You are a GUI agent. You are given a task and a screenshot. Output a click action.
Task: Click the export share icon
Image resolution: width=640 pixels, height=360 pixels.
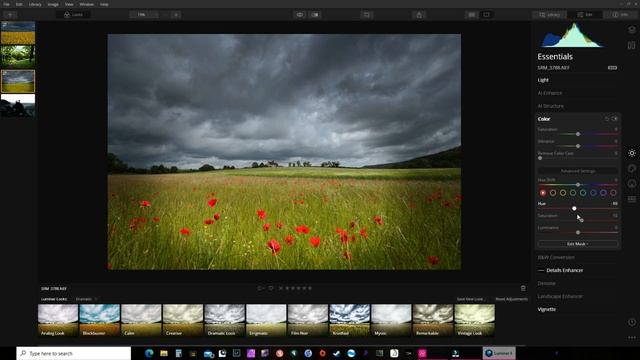pos(419,15)
